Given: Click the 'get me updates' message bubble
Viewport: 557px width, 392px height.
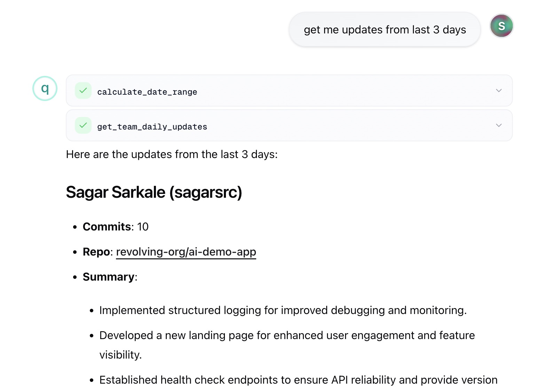Looking at the screenshot, I should coord(384,30).
